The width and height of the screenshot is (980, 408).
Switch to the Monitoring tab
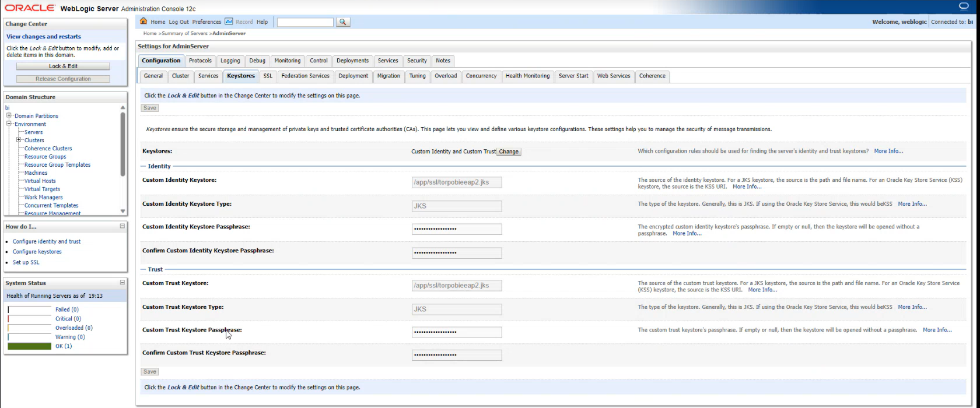click(288, 61)
